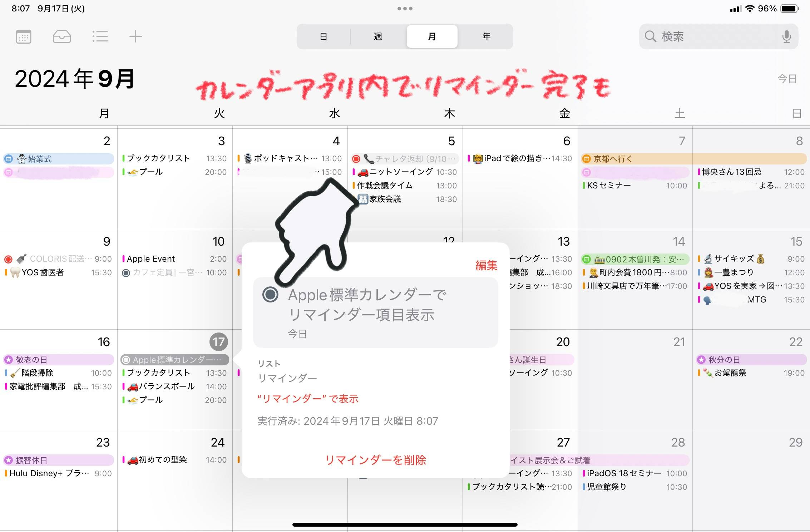
Task: Open the inbox tray icon
Action: click(61, 36)
